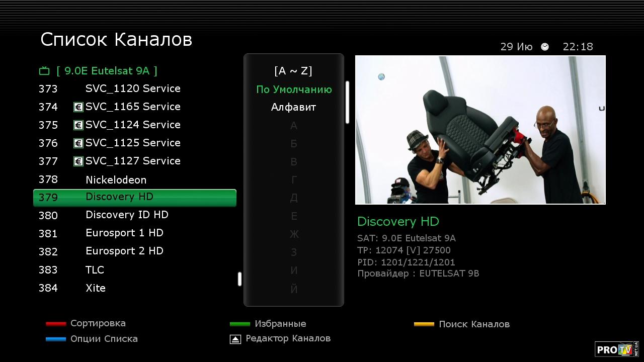644x362 pixels.
Task: Choose Eurosport 1 HD from the list
Action: [x=124, y=233]
